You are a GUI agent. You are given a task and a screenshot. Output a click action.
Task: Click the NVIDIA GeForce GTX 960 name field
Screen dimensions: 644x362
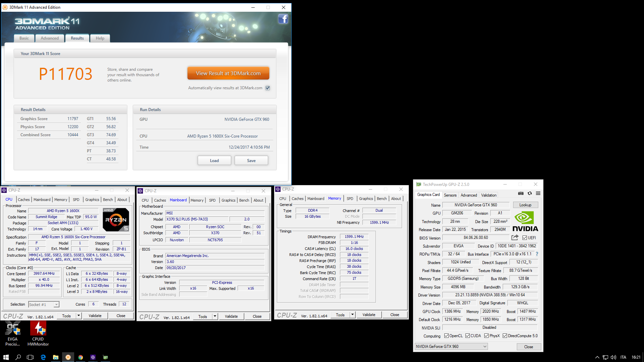coord(476,205)
